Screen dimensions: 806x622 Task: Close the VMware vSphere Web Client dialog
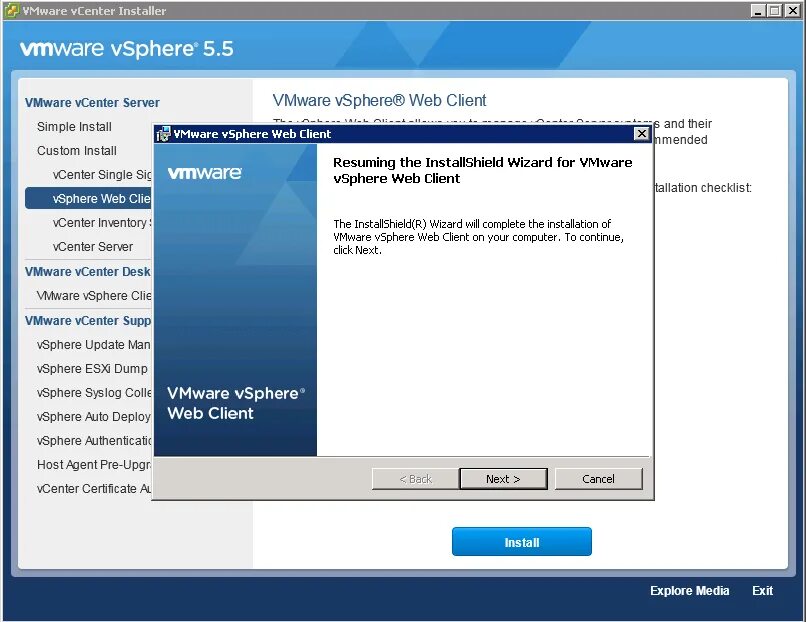641,134
